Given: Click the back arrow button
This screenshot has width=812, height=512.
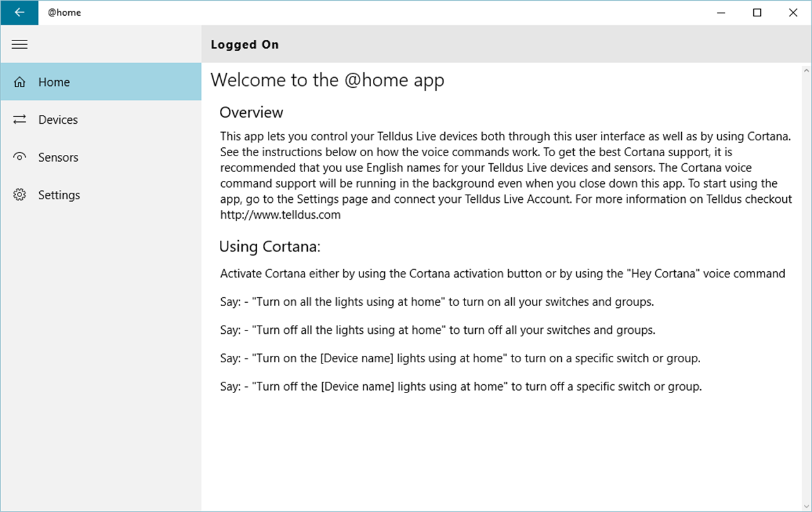Looking at the screenshot, I should [x=19, y=13].
